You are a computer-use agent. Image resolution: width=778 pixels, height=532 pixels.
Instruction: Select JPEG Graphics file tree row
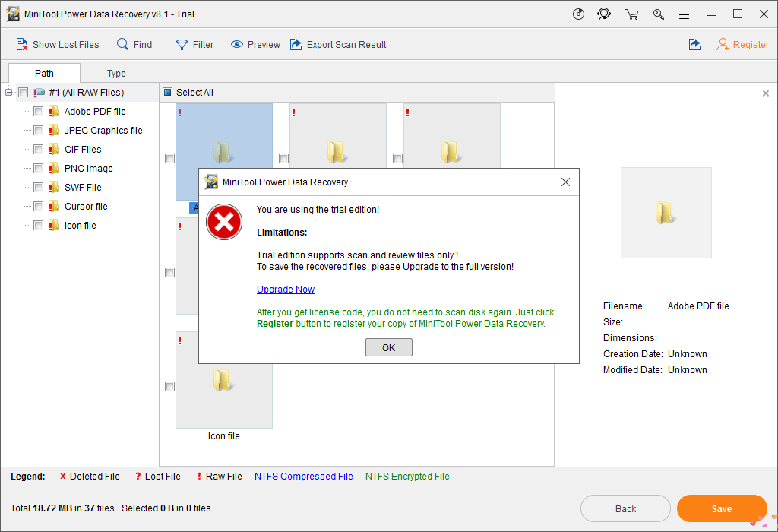[x=103, y=131]
